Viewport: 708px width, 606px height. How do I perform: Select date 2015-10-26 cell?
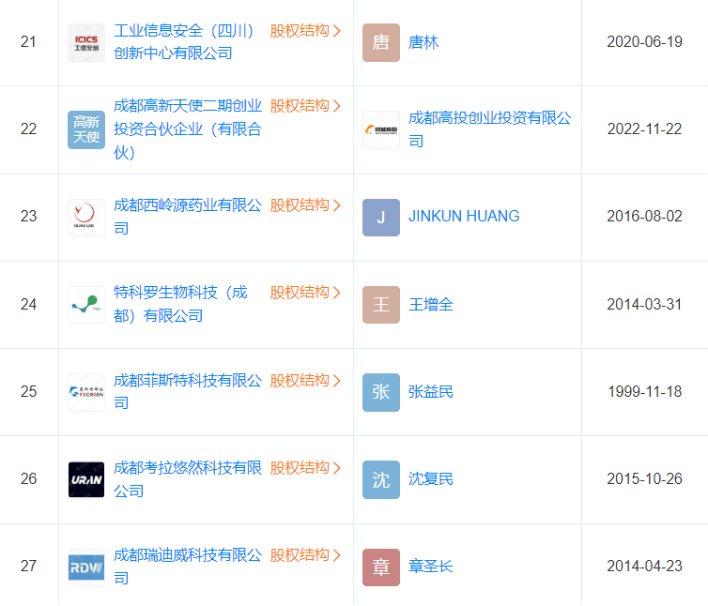tap(644, 479)
